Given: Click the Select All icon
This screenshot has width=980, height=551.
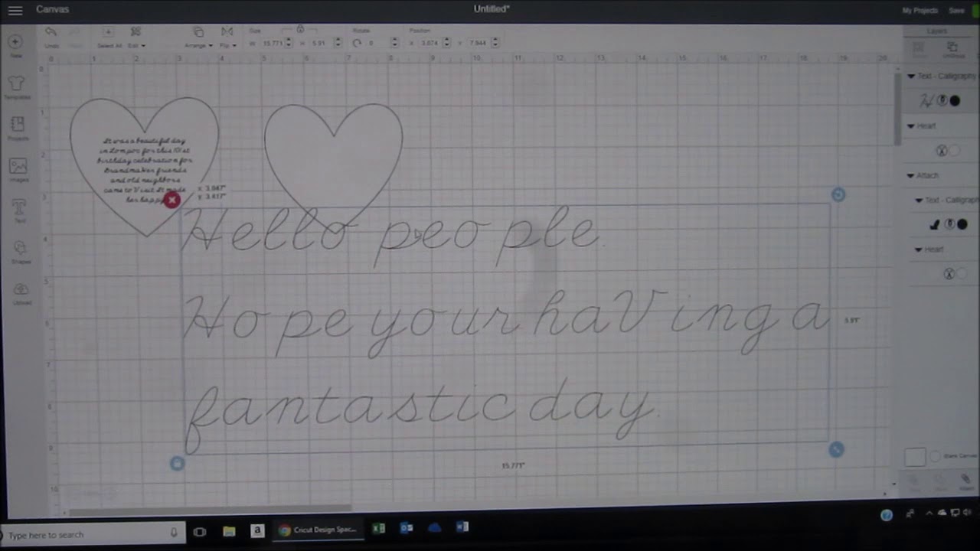Looking at the screenshot, I should point(108,32).
